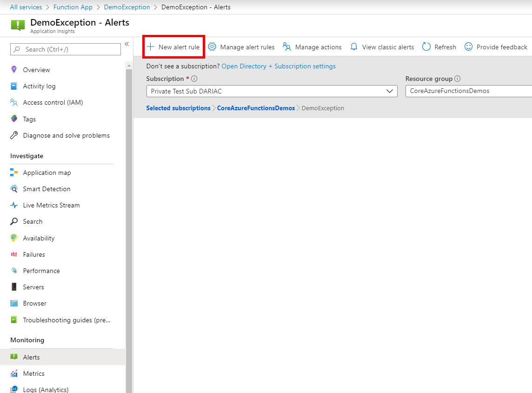Screen dimensions: 532x393
Task: Click the plus icon for New alert rule
Action: tap(150, 47)
